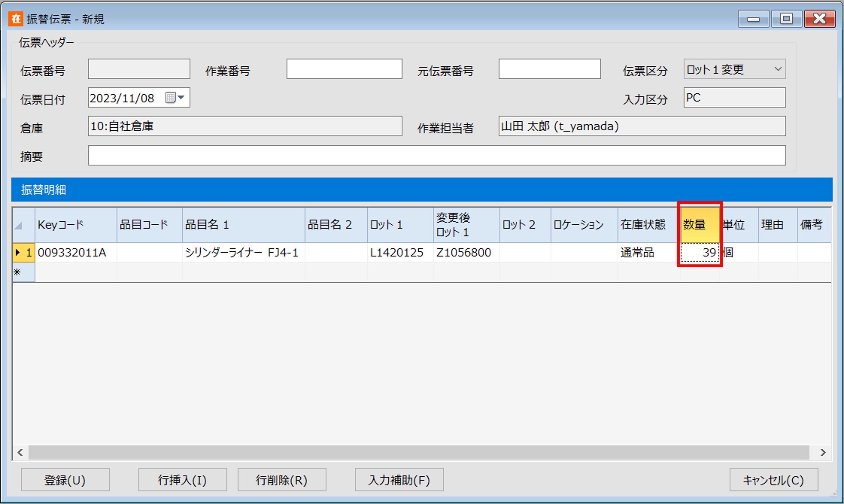Click the left arrow of horizontal scrollbar
Viewport: 844px width, 504px height.
coord(21,452)
